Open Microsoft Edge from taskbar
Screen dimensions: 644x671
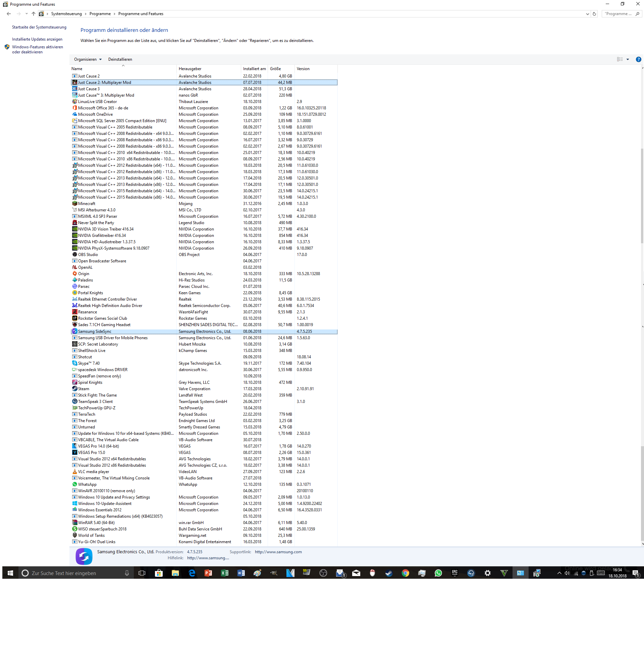tap(192, 573)
